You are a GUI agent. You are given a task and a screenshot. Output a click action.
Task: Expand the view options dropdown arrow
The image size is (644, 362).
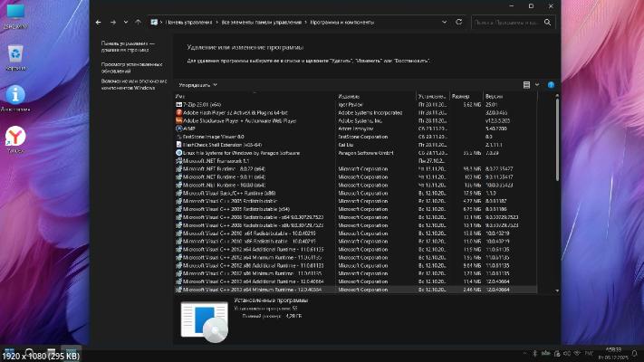click(x=536, y=84)
